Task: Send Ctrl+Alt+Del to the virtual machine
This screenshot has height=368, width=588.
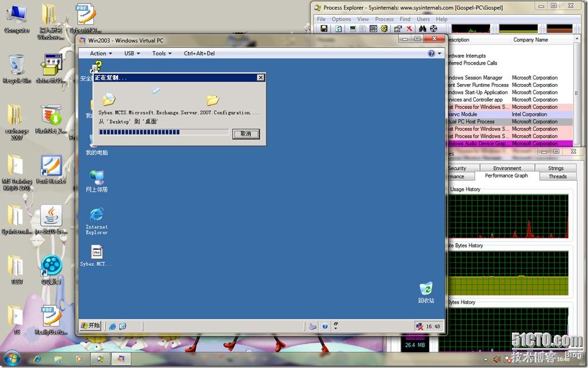Action: click(x=199, y=53)
